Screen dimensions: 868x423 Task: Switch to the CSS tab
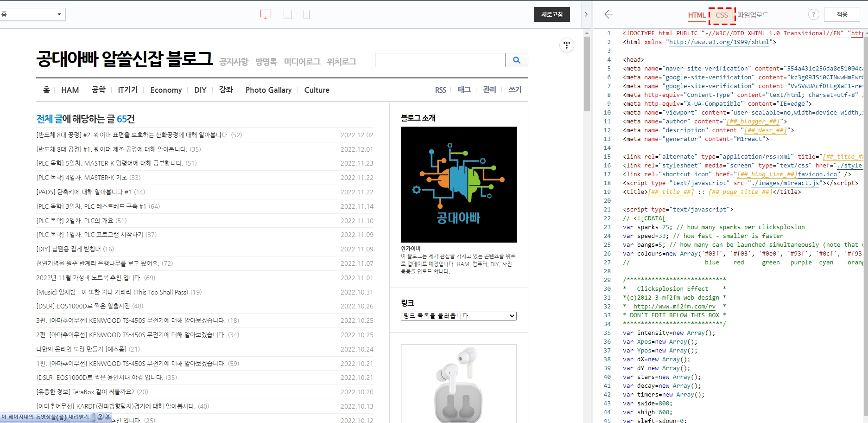722,15
